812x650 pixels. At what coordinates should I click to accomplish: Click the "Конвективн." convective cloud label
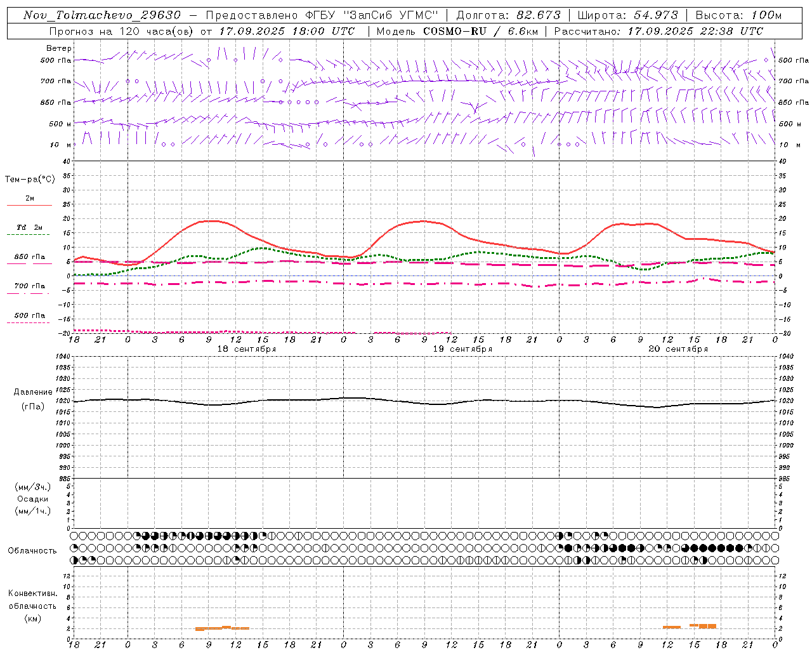33,594
